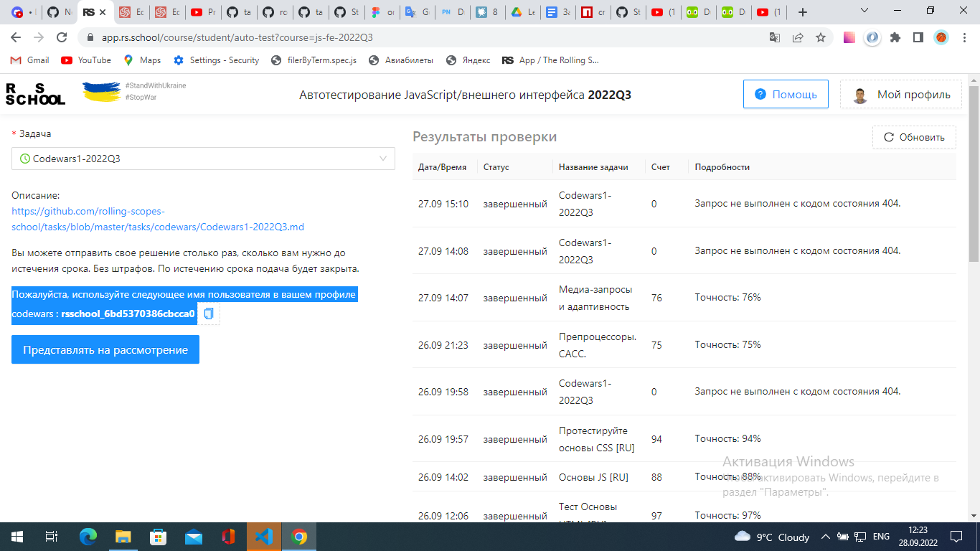Open Windows Start menu
The image size is (980, 551).
coord(17,537)
